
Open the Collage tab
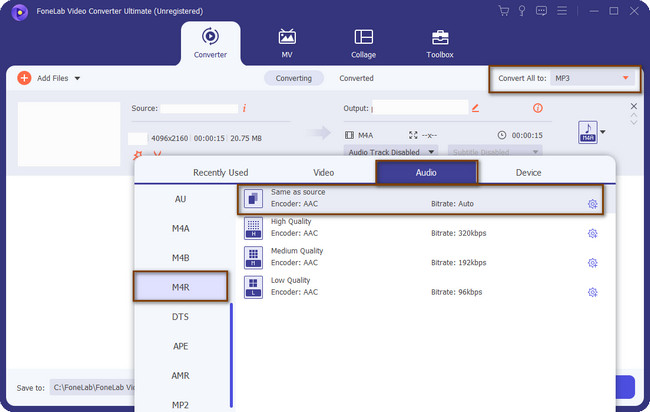pyautogui.click(x=364, y=43)
